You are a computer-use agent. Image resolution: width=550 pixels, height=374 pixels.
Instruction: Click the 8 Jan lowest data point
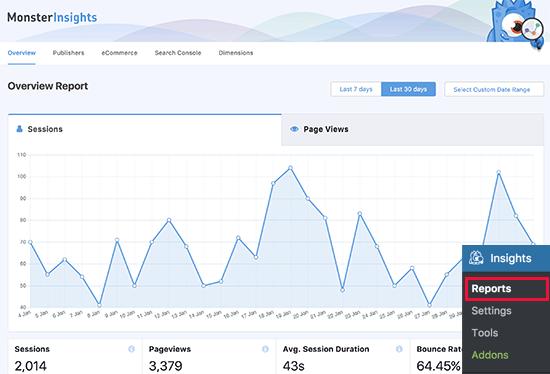[99, 305]
